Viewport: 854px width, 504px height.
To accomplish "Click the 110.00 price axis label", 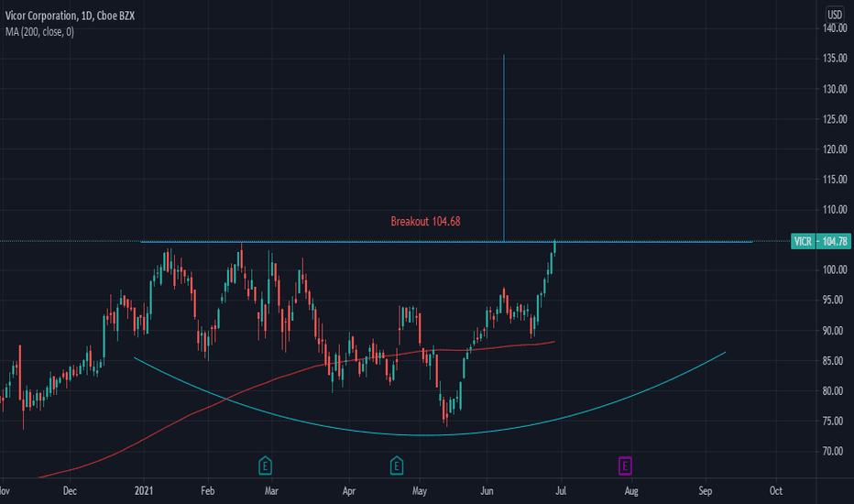I will 835,209.
